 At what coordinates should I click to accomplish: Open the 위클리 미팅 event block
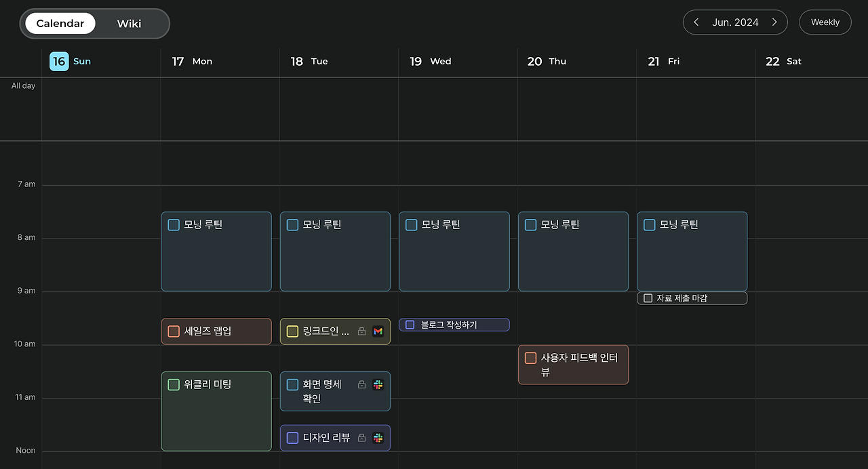coord(216,411)
